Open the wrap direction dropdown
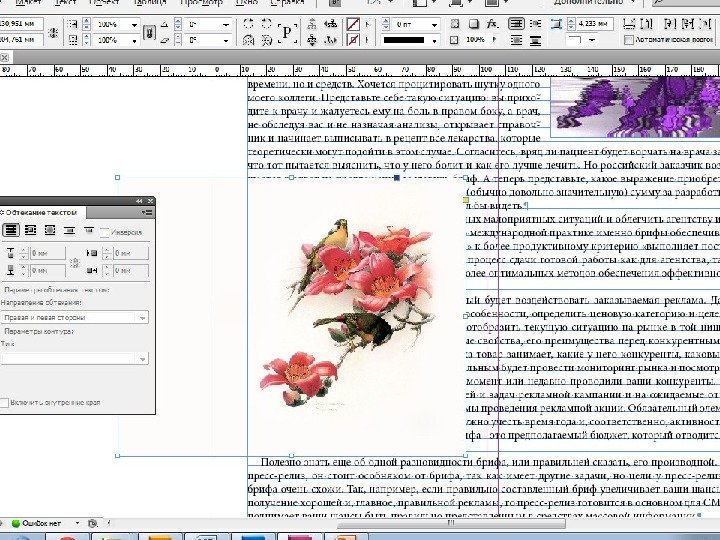 [x=142, y=317]
